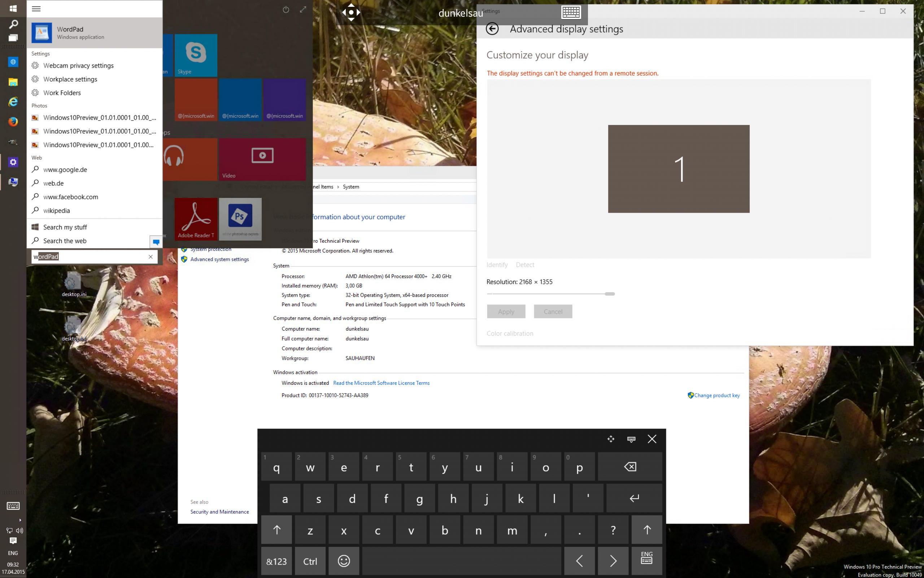Click the remote session pan control icon
Image resolution: width=924 pixels, height=578 pixels.
pyautogui.click(x=351, y=12)
